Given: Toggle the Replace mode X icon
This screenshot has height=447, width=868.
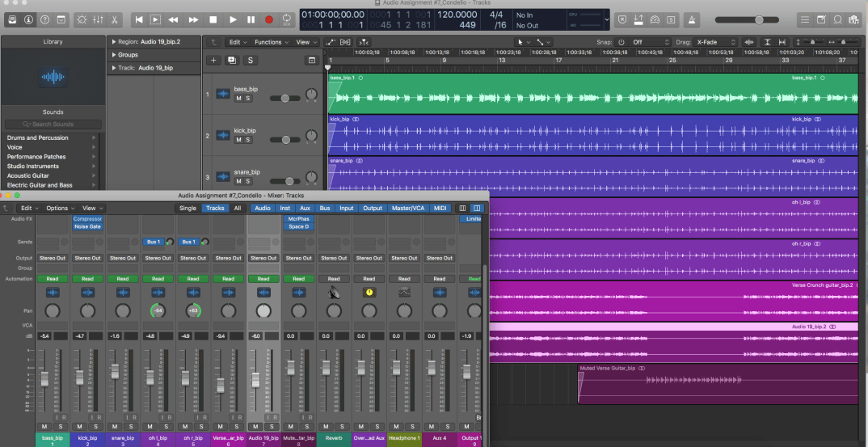Looking at the screenshot, I should point(622,19).
